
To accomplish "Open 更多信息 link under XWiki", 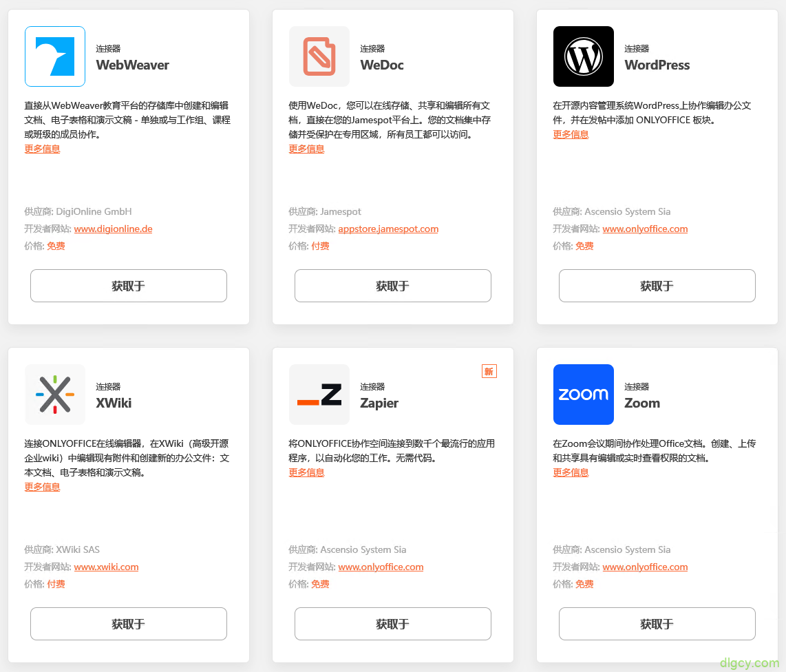I will [42, 487].
